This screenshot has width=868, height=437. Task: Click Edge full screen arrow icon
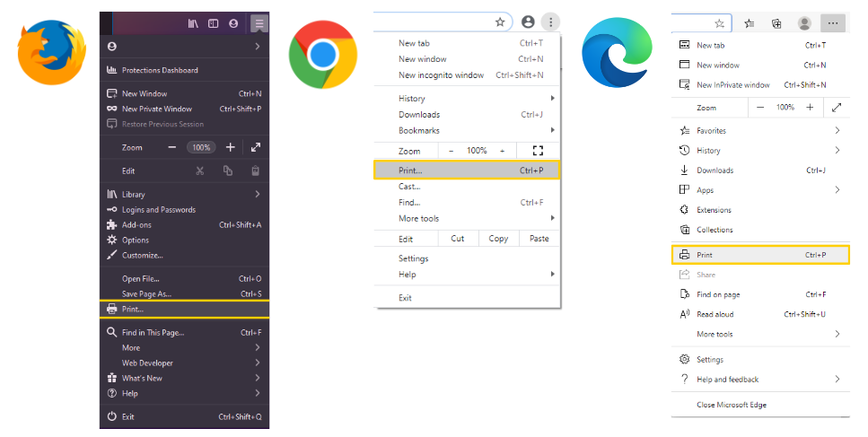[837, 108]
